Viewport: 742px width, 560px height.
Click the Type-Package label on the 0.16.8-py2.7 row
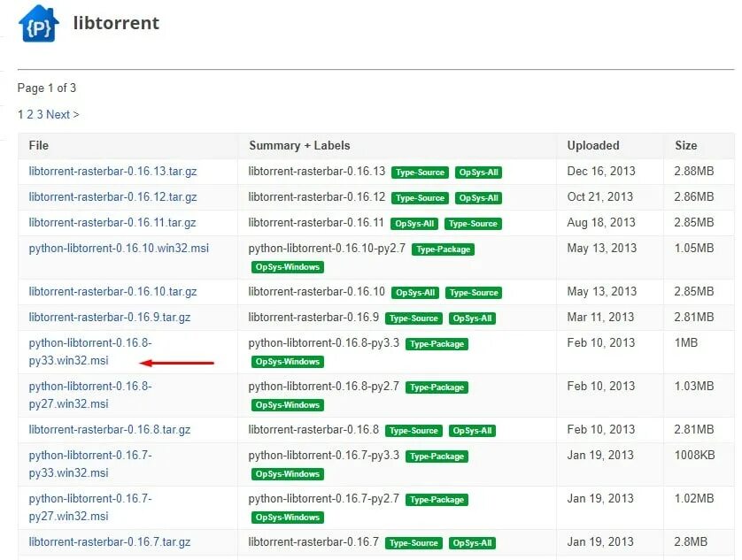(437, 387)
